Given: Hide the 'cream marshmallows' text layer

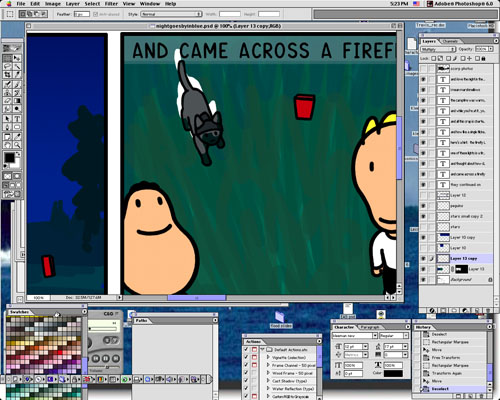Looking at the screenshot, I should (x=423, y=90).
